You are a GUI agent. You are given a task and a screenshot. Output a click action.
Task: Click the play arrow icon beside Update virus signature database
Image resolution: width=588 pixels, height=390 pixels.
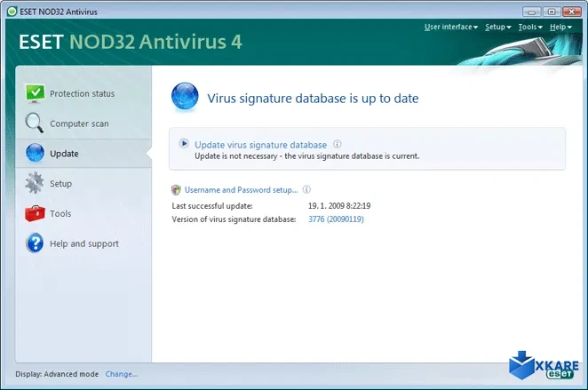[184, 143]
